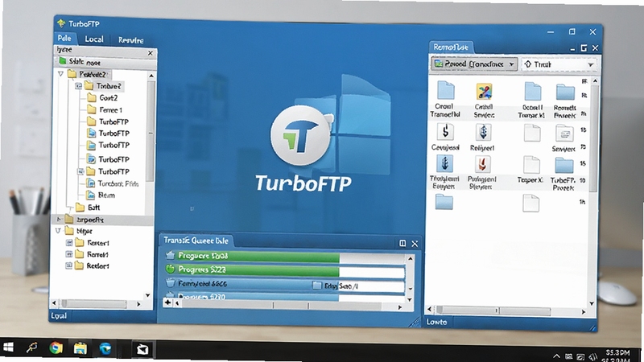
Task: Click the local tree scroll-right arrow
Action: 138,304
